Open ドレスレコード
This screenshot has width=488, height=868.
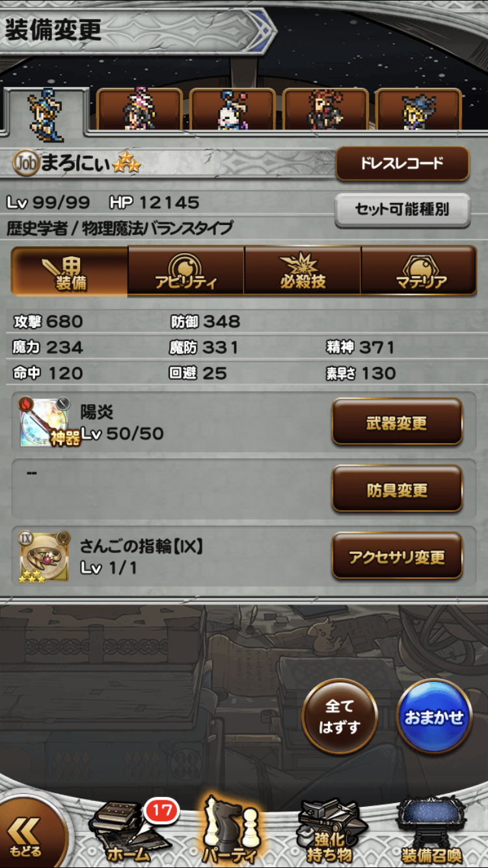point(402,163)
